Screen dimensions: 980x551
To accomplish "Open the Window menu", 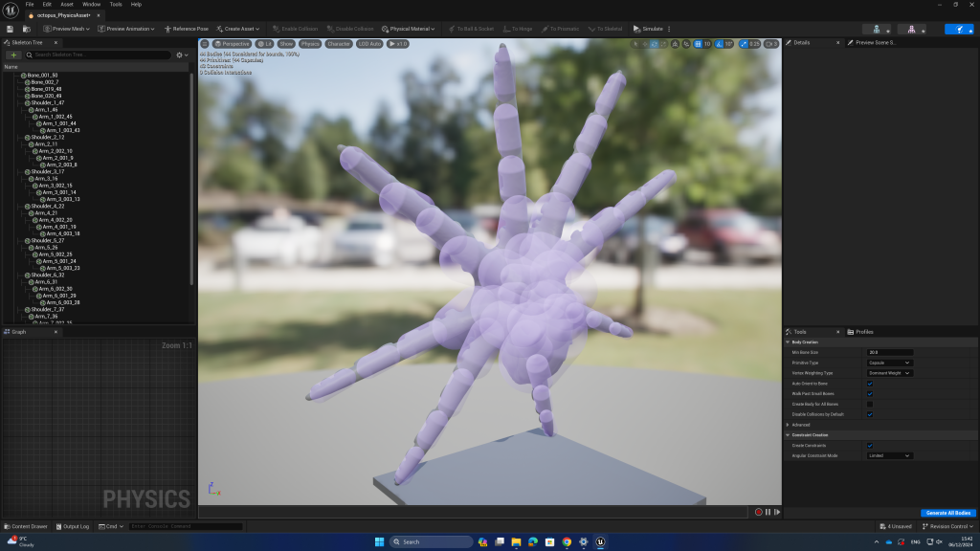I will 91,5.
